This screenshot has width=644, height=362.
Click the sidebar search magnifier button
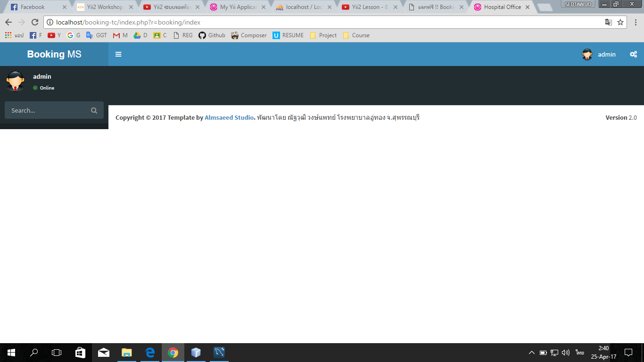click(x=94, y=110)
